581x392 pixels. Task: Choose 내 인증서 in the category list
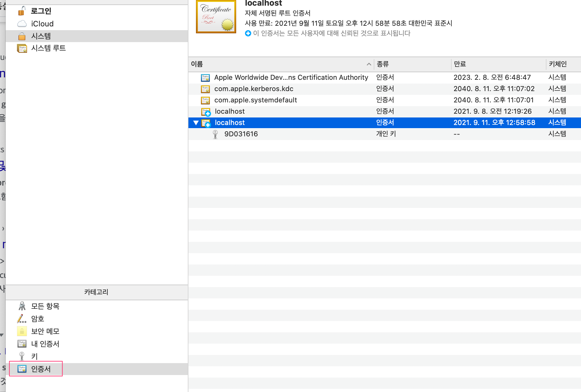click(x=45, y=344)
